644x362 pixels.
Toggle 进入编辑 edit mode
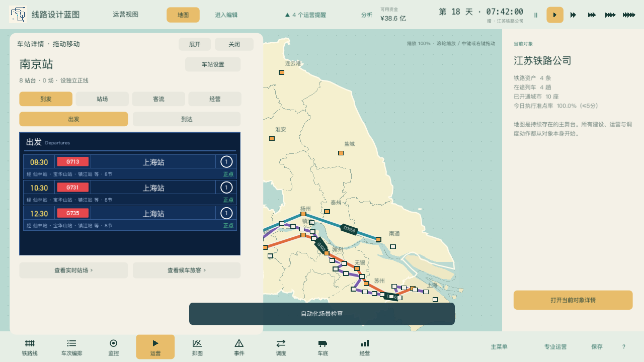(x=226, y=15)
